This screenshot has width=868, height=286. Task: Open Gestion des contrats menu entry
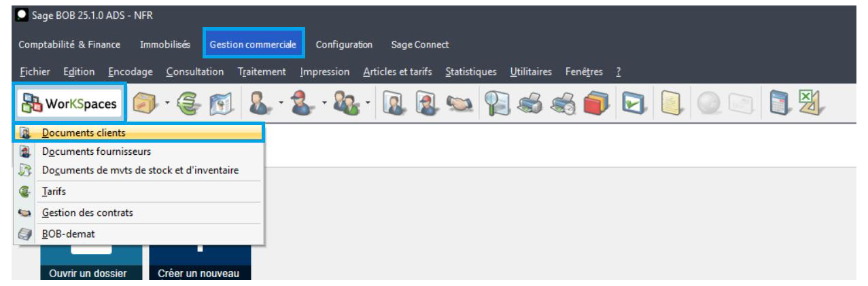pyautogui.click(x=87, y=213)
